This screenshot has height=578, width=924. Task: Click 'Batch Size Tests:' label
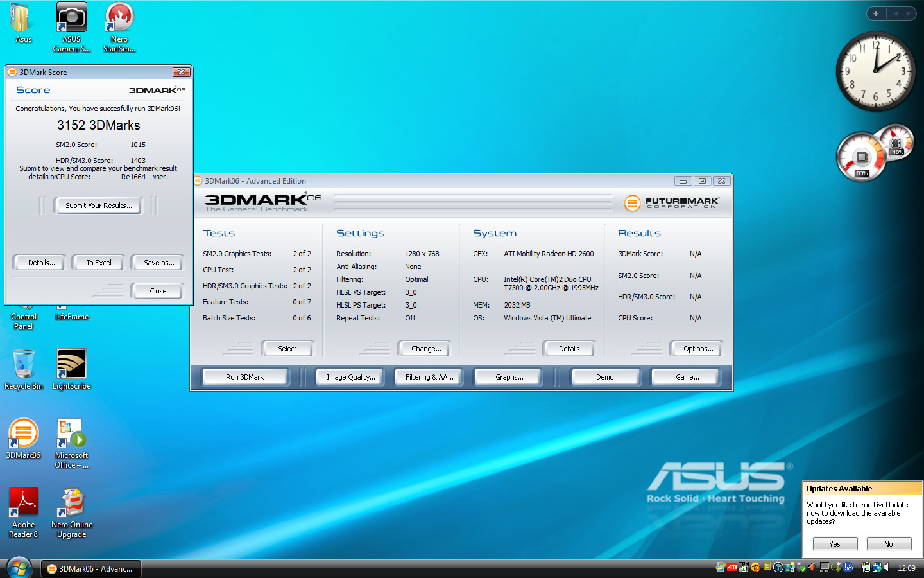[229, 318]
